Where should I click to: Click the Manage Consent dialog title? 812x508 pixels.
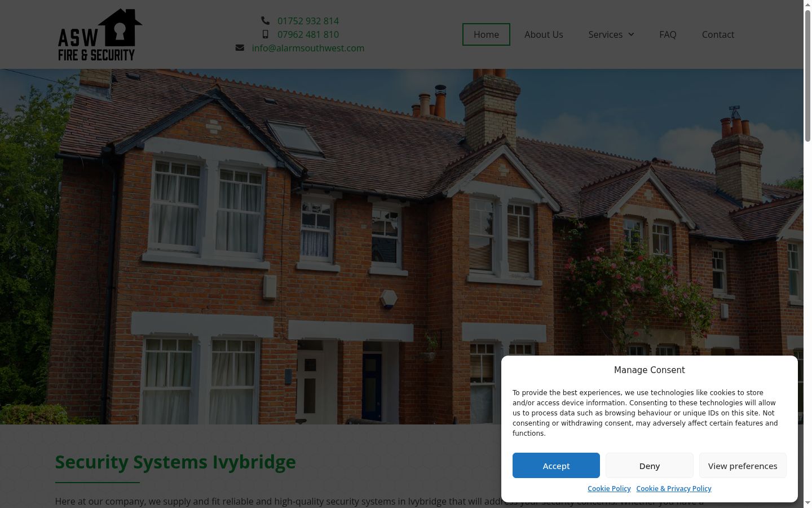click(x=650, y=370)
